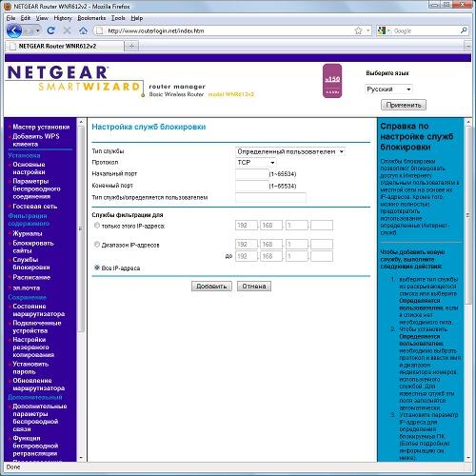Viewport: 476px width, 476px height.
Task: Open the File menu
Action: click(10, 18)
